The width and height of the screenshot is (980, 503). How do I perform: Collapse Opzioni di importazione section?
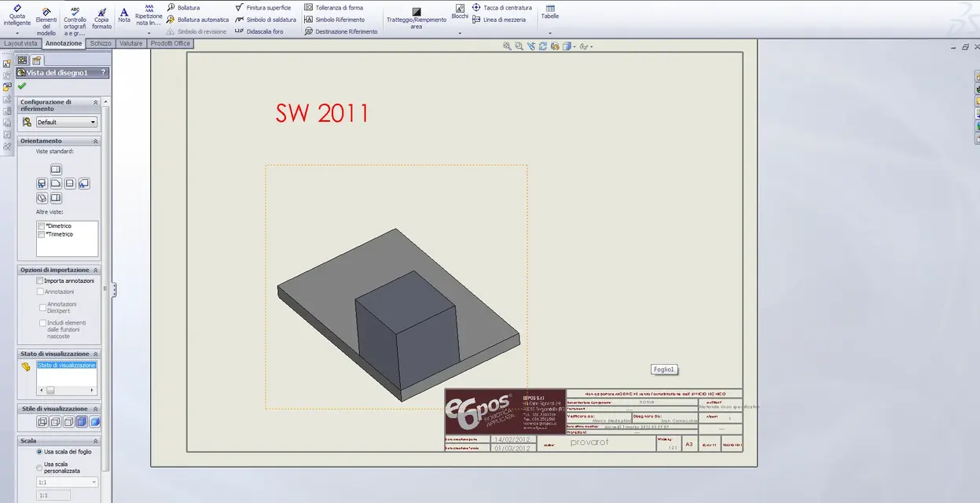96,270
